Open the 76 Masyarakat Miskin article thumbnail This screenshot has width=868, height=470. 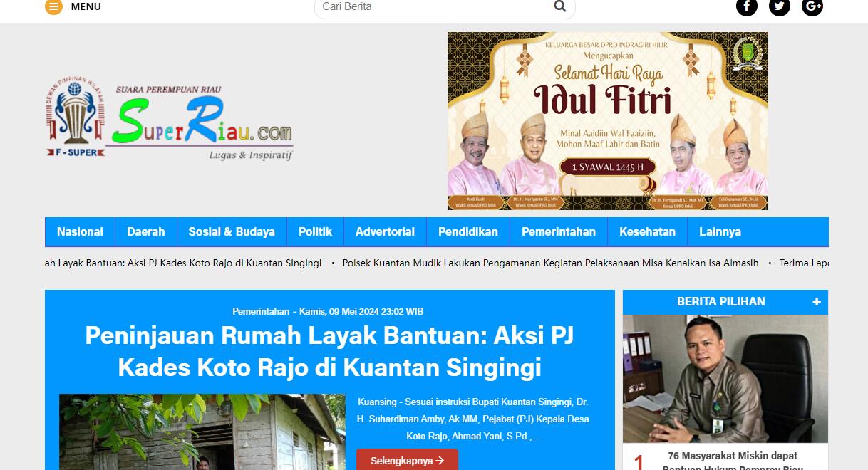click(x=725, y=379)
